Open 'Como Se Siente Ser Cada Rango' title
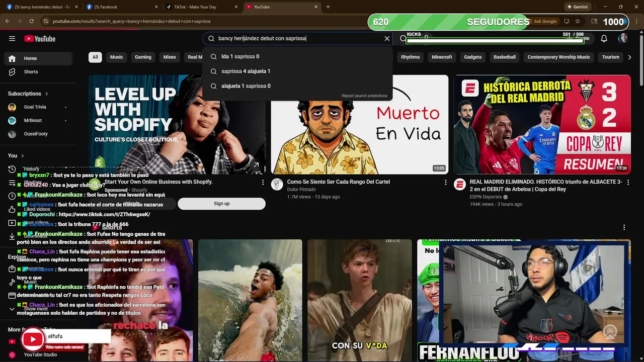 339,182
